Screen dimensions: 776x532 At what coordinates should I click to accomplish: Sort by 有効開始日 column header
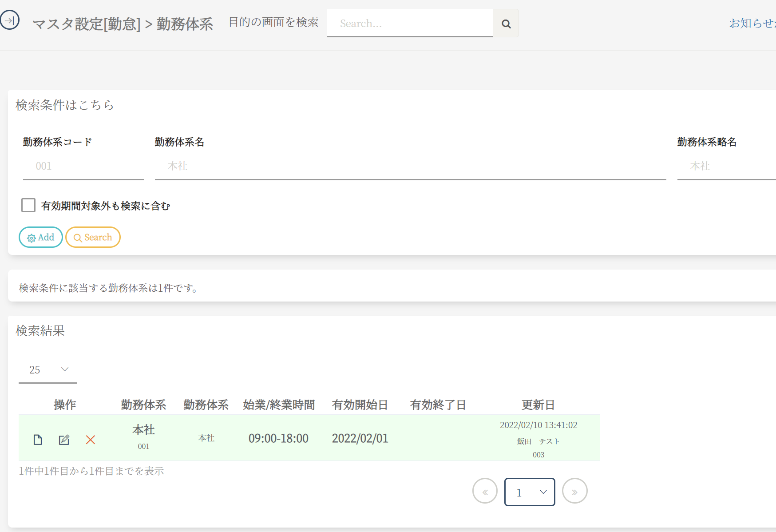pos(360,405)
